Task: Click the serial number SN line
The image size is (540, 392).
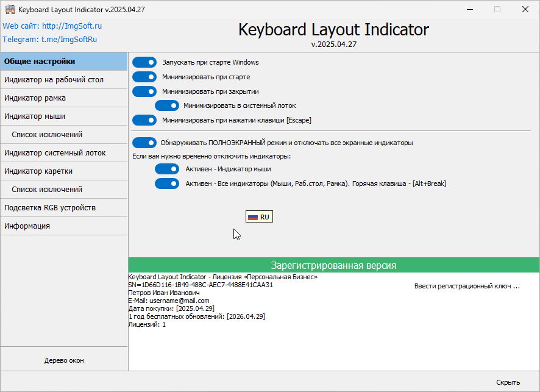Action: point(201,285)
